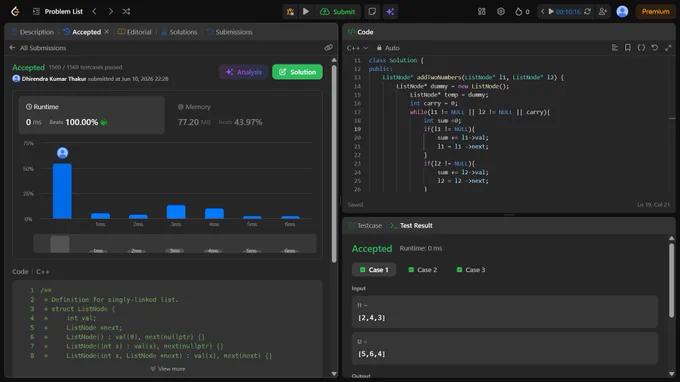Switch to the Editorial tab
The height and width of the screenshot is (382, 680).
tap(135, 32)
